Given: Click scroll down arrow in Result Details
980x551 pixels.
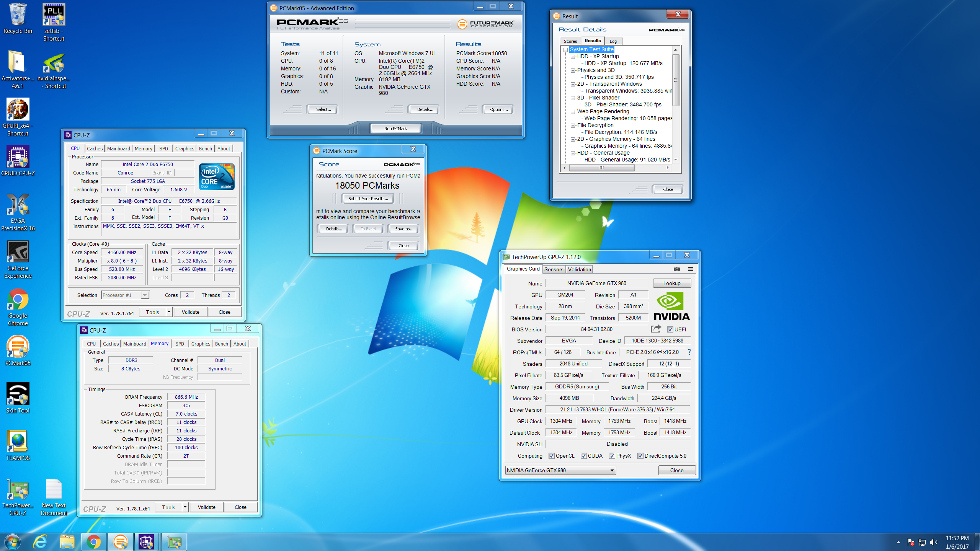Looking at the screenshot, I should pyautogui.click(x=676, y=160).
